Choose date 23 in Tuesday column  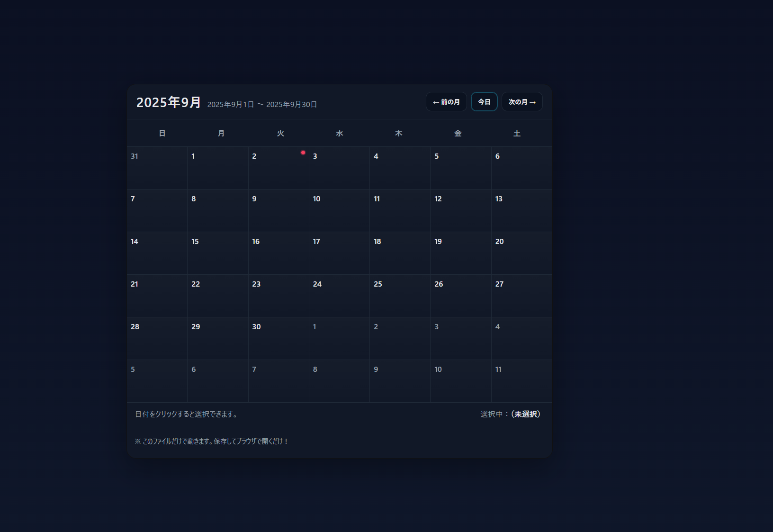279,296
